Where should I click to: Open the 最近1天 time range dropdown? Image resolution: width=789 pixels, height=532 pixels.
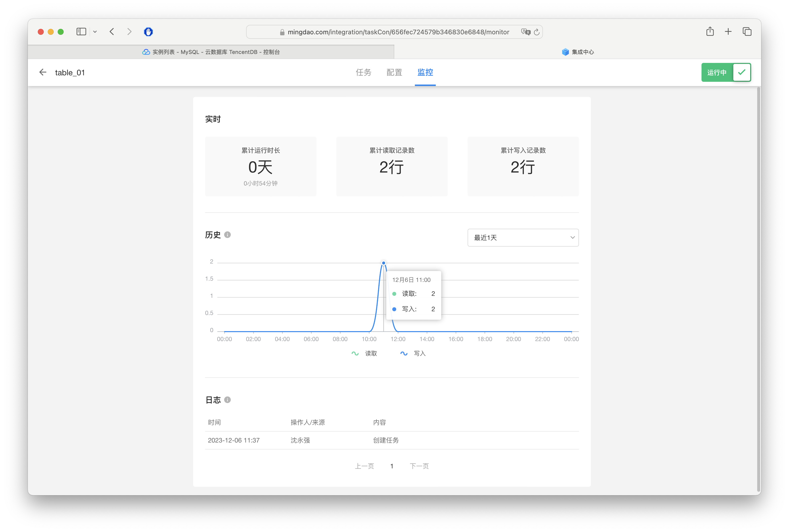click(x=523, y=237)
